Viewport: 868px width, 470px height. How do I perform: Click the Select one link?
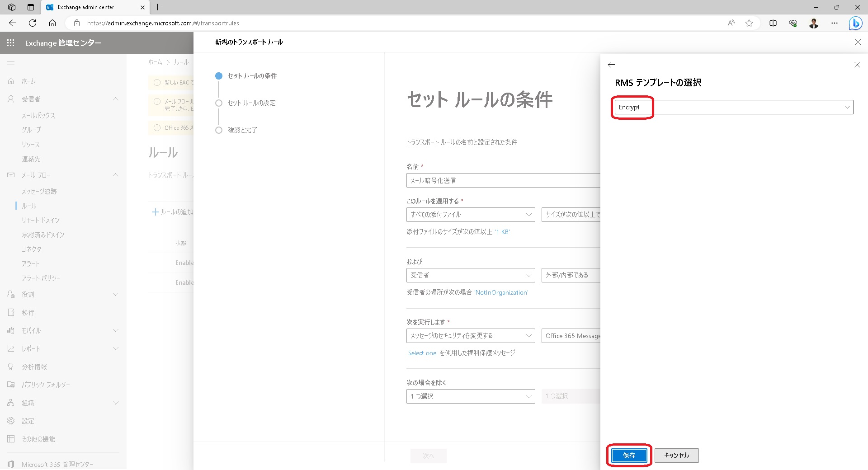(422, 353)
